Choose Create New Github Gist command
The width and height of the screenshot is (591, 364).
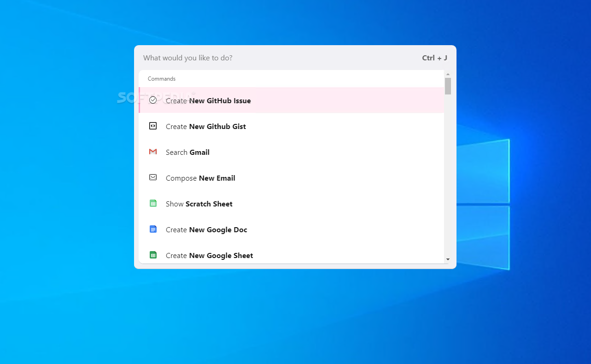click(292, 126)
